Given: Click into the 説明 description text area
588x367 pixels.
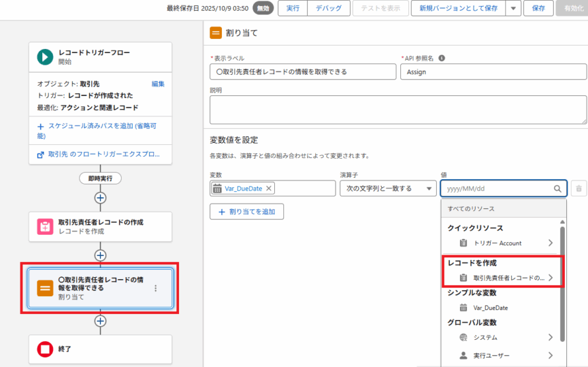Looking at the screenshot, I should tap(398, 109).
